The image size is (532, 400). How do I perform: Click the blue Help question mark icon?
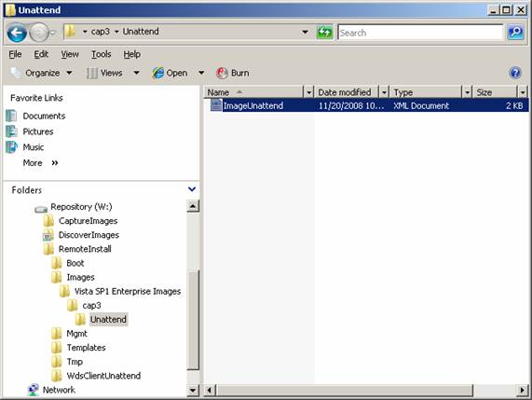[x=514, y=73]
